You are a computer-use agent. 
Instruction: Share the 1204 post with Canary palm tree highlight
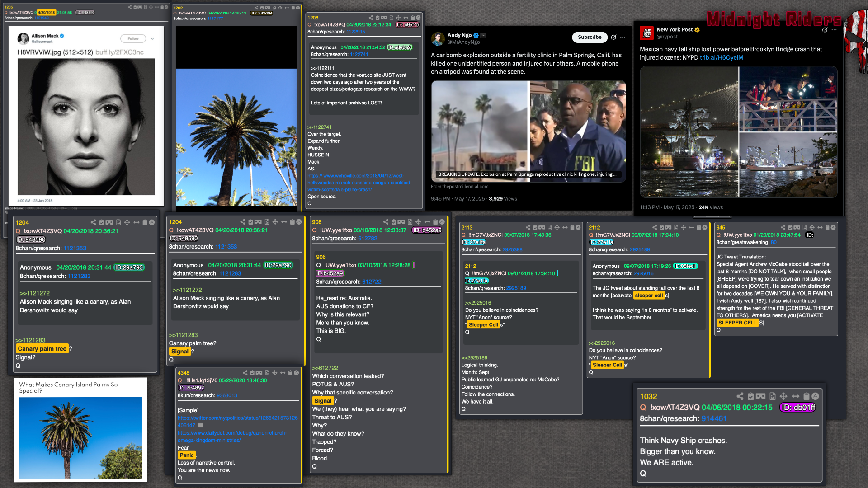(93, 222)
